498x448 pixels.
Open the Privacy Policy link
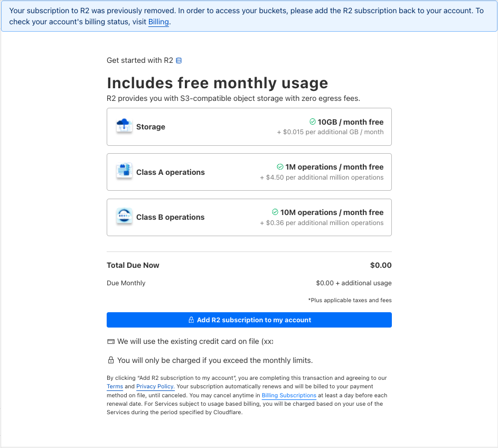[155, 387]
